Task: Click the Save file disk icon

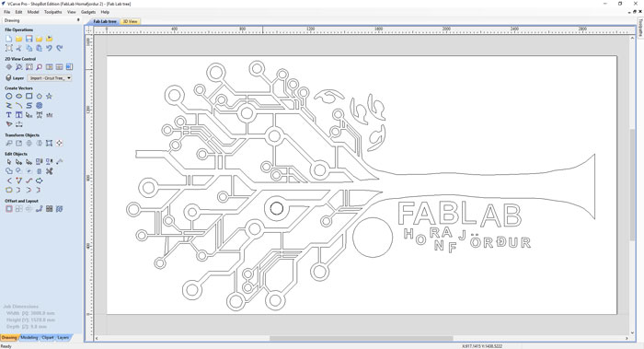Action: [29, 39]
